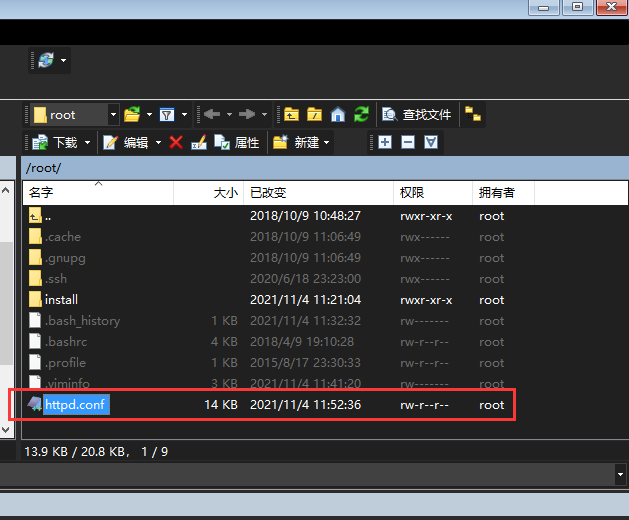Go to home directory icon
Image resolution: width=629 pixels, height=520 pixels.
(x=338, y=115)
